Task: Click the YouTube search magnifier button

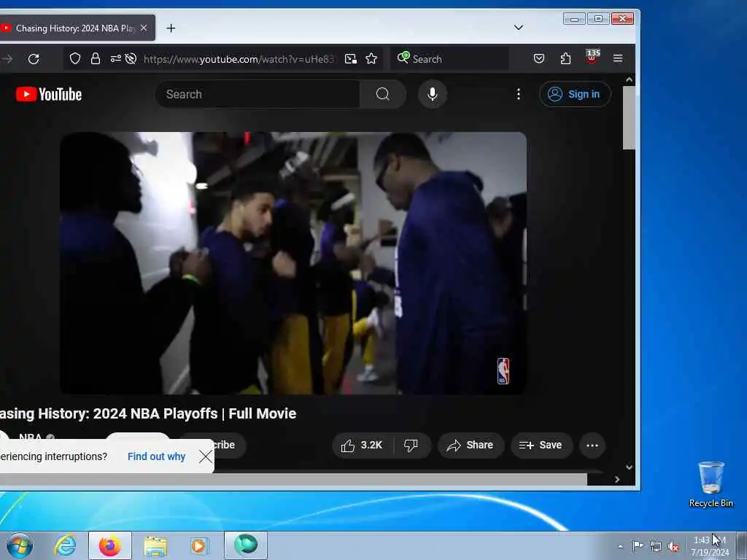Action: pos(382,94)
